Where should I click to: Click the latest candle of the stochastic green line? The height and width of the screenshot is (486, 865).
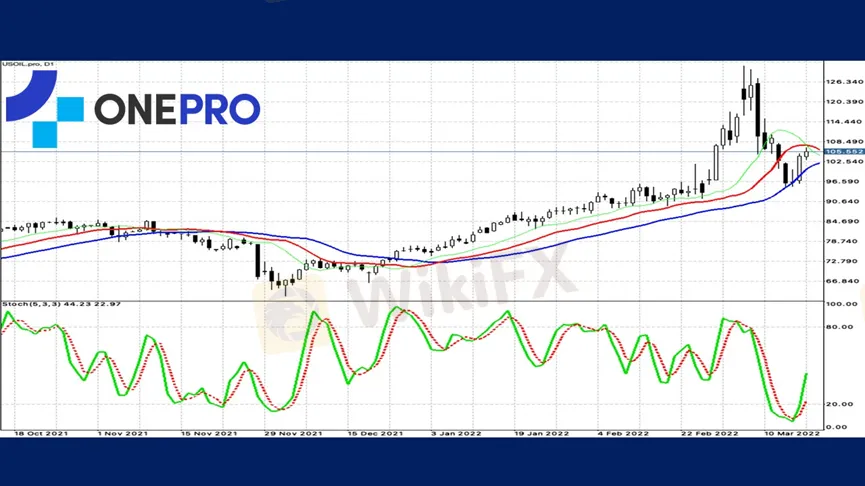point(806,375)
